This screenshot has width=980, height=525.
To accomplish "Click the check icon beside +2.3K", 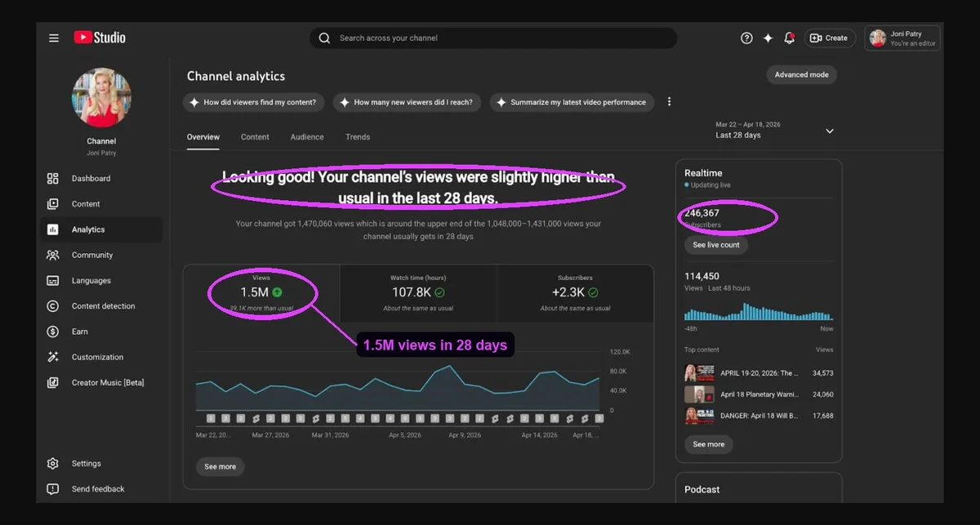I will tap(593, 292).
